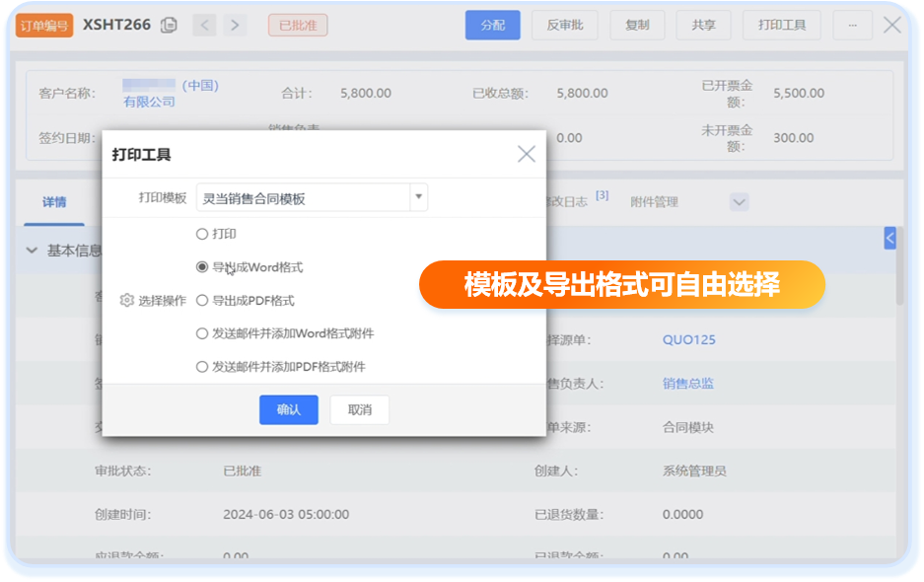Go to next record with right arrow
Image resolution: width=924 pixels, height=582 pixels.
(235, 25)
